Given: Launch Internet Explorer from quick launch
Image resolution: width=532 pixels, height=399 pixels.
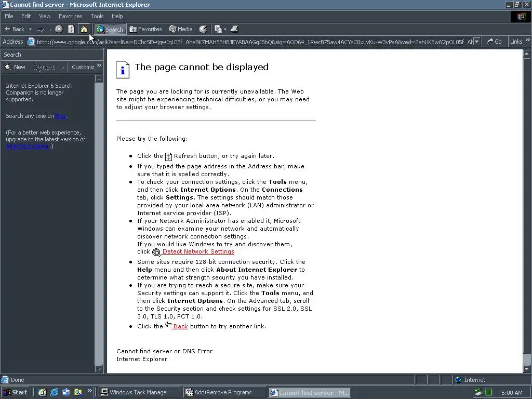Looking at the screenshot, I should tap(54, 392).
